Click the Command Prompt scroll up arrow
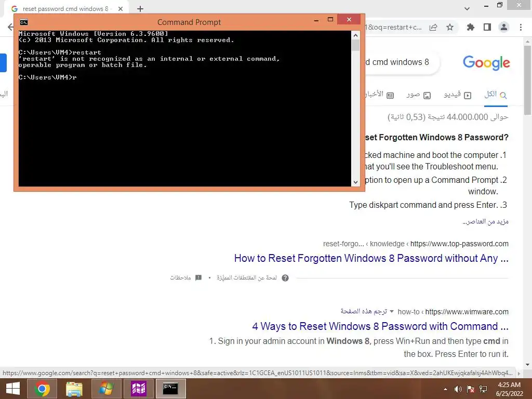 pyautogui.click(x=355, y=35)
